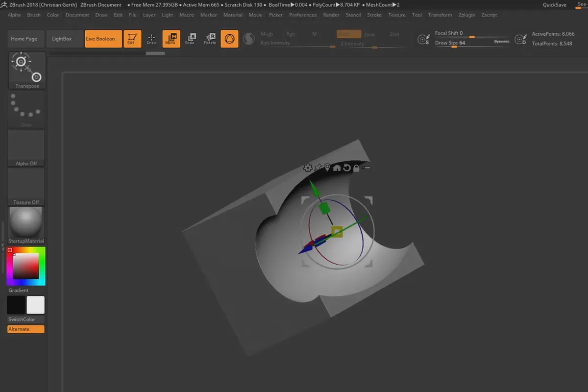Open the Tool menu
The image size is (588, 392).
[417, 15]
